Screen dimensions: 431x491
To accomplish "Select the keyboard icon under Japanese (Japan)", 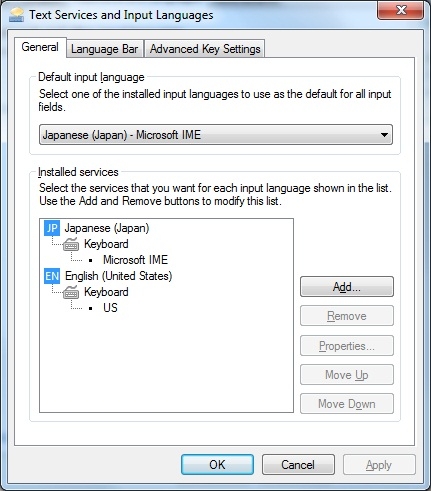I will tap(71, 244).
